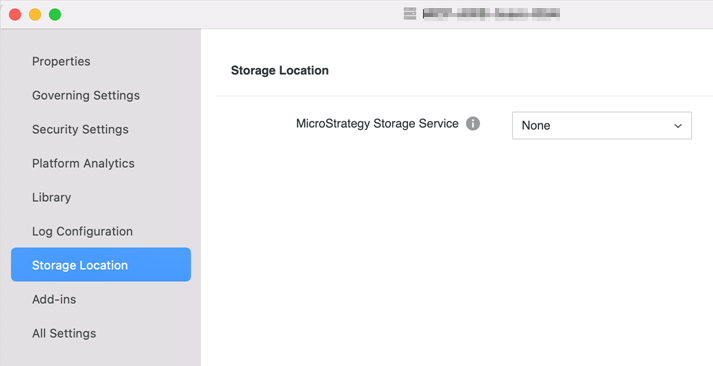Expand the dropdown chevron arrow next to None
Image resolution: width=713 pixels, height=366 pixels.
click(678, 126)
